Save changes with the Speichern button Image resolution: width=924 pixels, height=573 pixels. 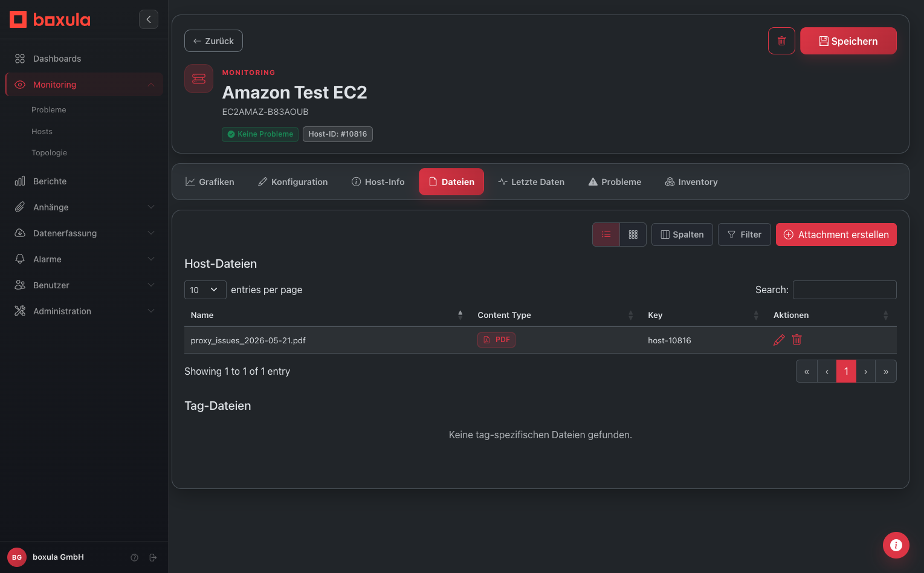point(848,41)
